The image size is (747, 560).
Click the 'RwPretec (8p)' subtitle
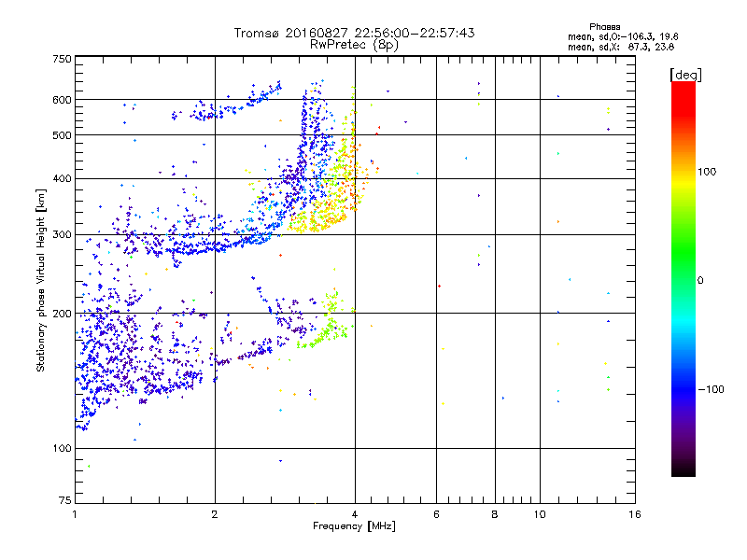pyautogui.click(x=355, y=45)
